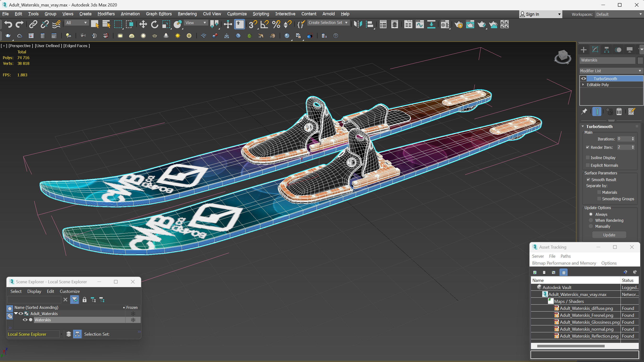Collapse the TurboSmooth rollout
The image size is (644, 362).
pyautogui.click(x=583, y=126)
